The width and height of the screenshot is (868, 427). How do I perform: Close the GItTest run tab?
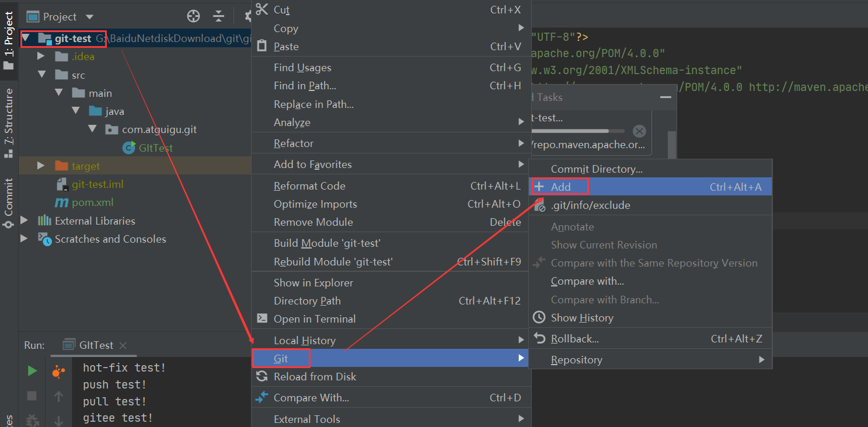point(123,345)
